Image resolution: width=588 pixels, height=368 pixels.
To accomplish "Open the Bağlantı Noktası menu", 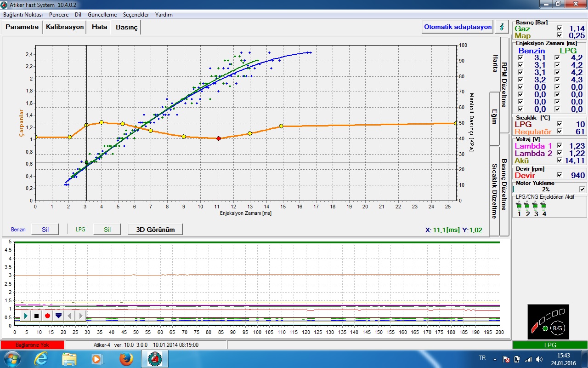I will pyautogui.click(x=23, y=15).
